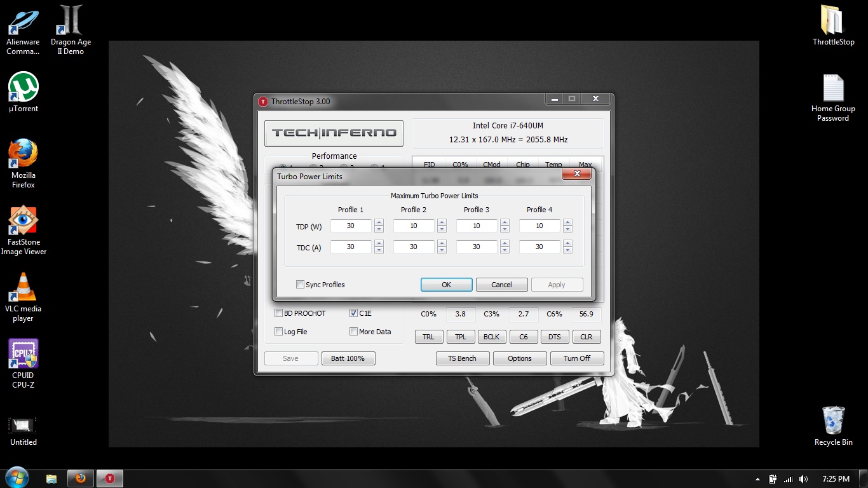Select the Home Group Password text file

833,98
